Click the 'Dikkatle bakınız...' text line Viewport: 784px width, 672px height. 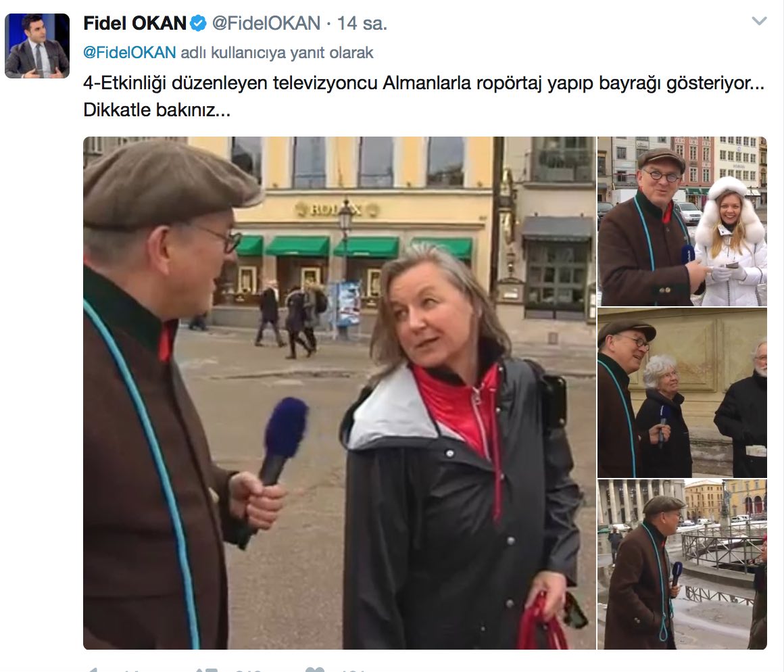pyautogui.click(x=157, y=110)
